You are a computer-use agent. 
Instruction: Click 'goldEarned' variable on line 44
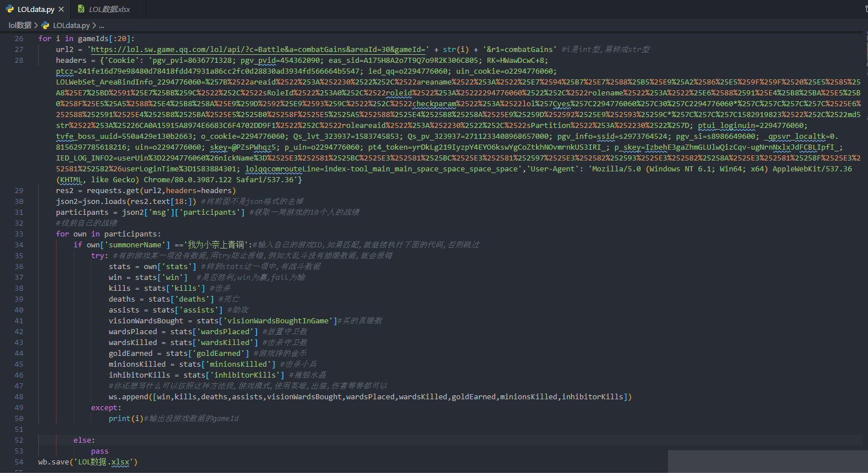130,353
